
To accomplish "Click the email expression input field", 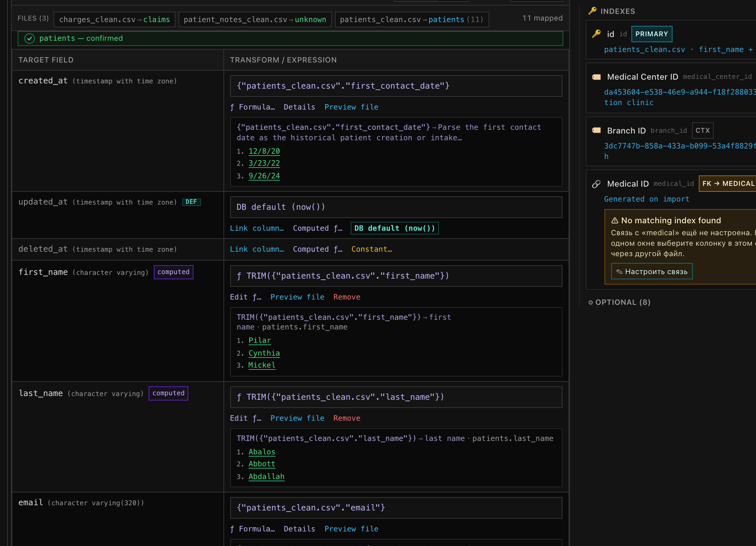I will coord(396,508).
